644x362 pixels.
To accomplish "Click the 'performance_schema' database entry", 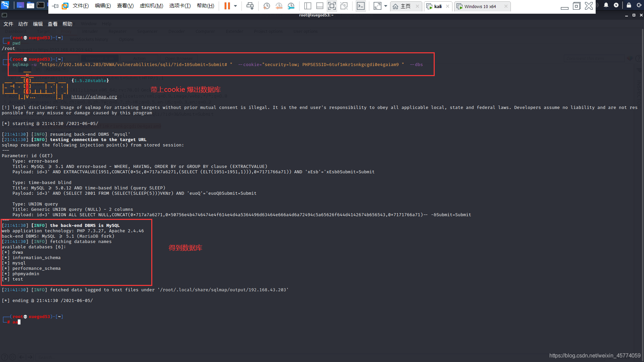I will pyautogui.click(x=37, y=268).
